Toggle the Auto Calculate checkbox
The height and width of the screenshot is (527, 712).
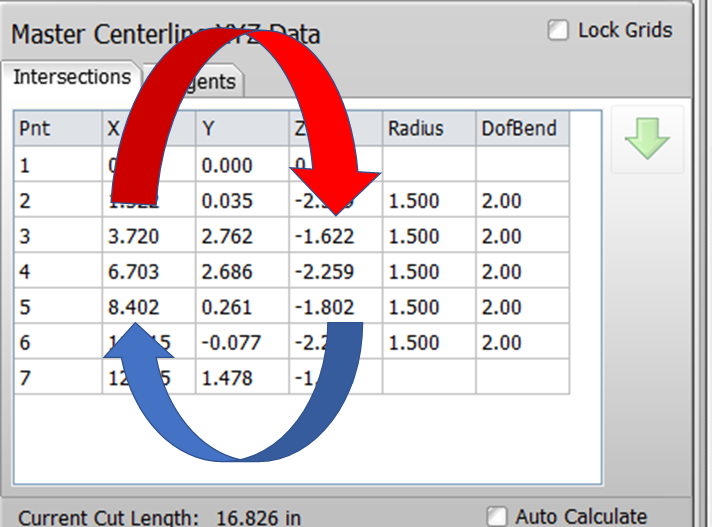pyautogui.click(x=496, y=516)
